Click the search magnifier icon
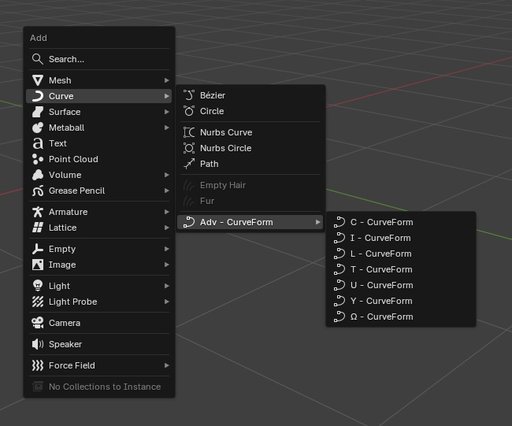This screenshot has height=426, width=512. pos(37,59)
